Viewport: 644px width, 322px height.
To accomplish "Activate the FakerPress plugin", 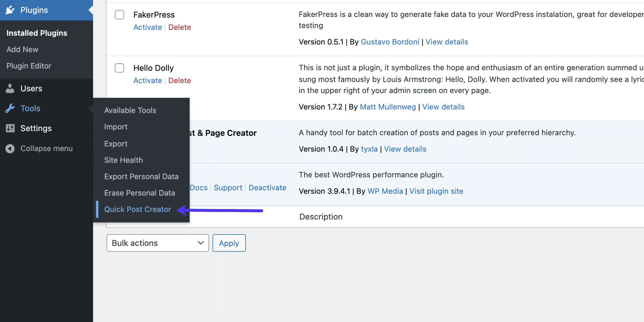I will pyautogui.click(x=147, y=27).
